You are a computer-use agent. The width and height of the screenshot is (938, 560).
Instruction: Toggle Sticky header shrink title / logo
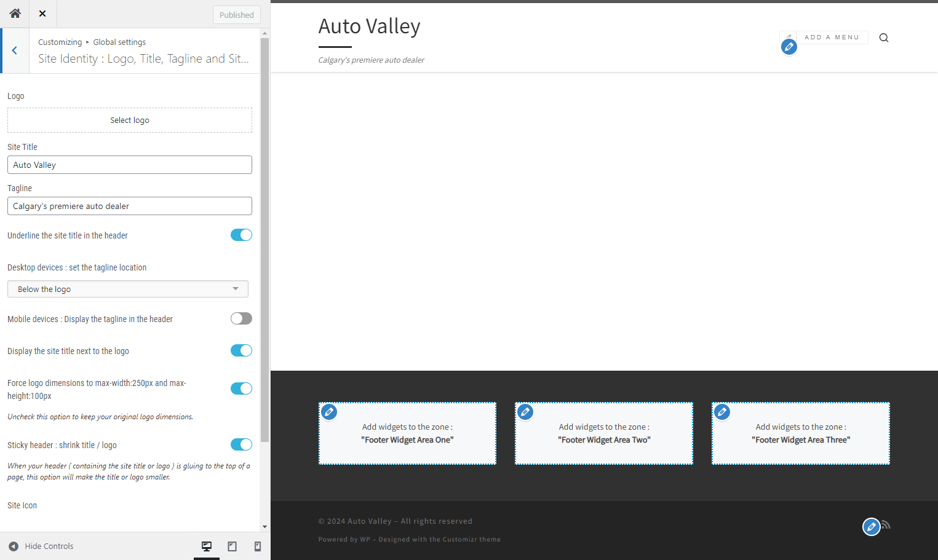coord(241,444)
